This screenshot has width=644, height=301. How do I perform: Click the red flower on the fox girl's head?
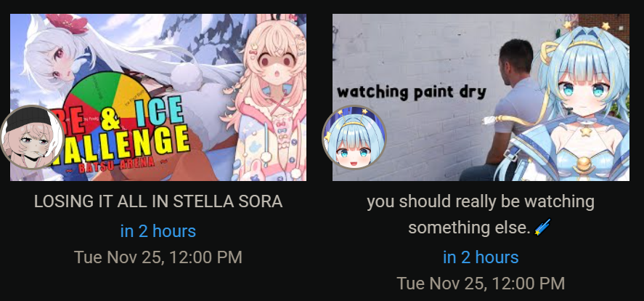(x=67, y=23)
